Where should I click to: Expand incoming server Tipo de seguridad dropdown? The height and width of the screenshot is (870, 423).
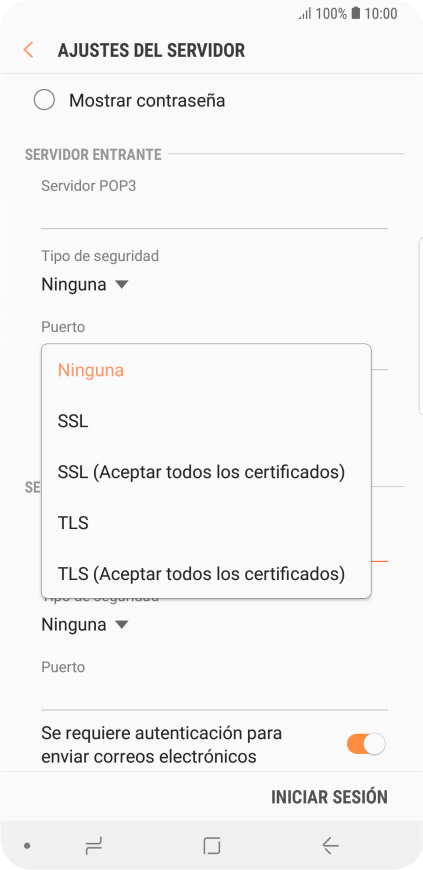(85, 285)
